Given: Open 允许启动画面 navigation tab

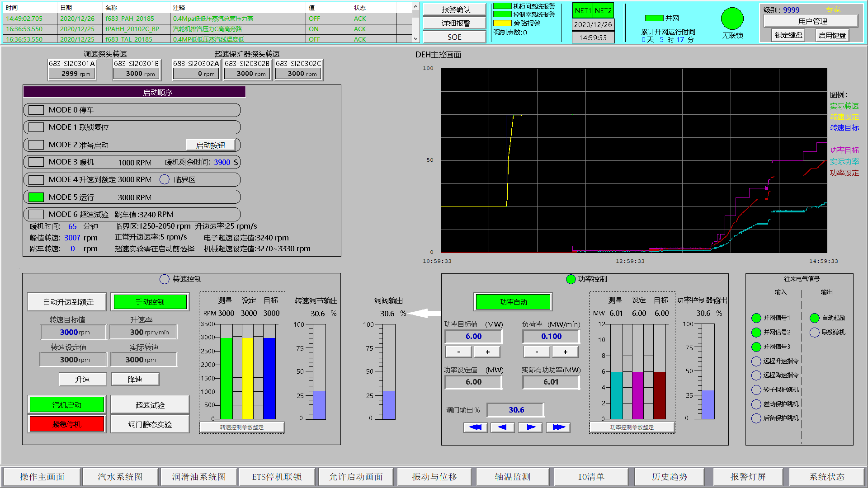Looking at the screenshot, I should tap(356, 477).
